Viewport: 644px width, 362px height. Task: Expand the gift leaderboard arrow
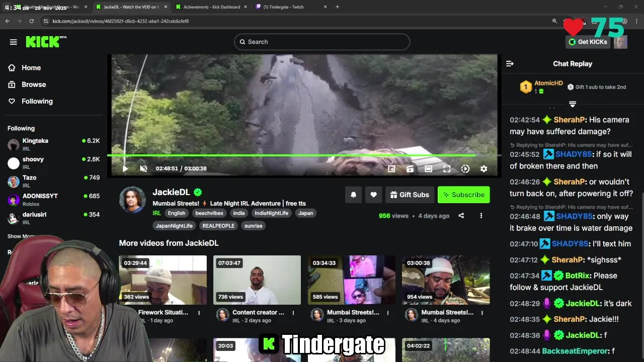(573, 104)
